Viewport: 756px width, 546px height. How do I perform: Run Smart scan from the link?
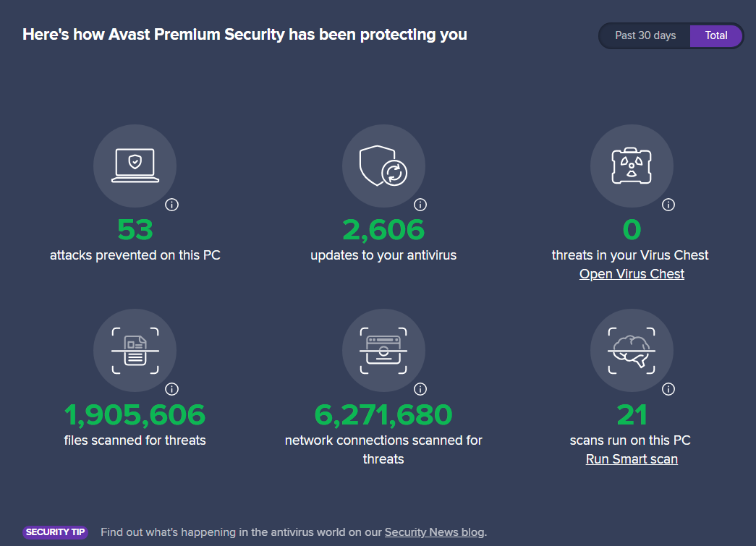[x=632, y=459]
